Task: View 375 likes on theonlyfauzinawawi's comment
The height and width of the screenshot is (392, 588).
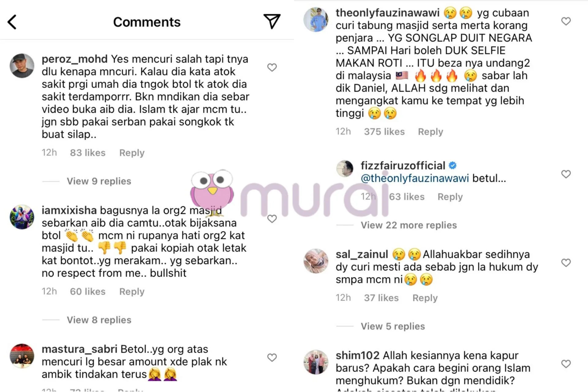Action: pyautogui.click(x=384, y=131)
